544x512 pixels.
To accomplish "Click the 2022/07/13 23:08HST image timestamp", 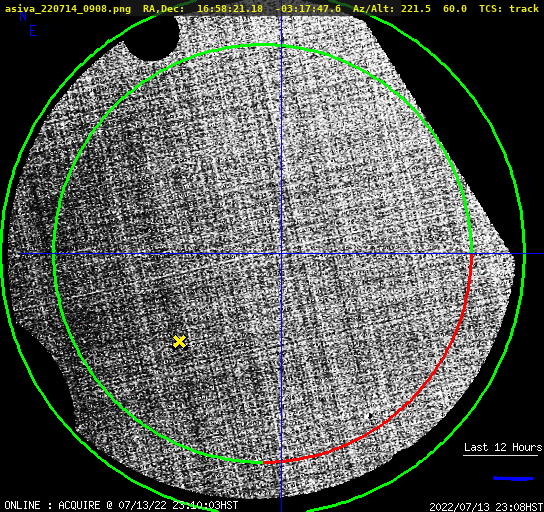I will coord(486,507).
